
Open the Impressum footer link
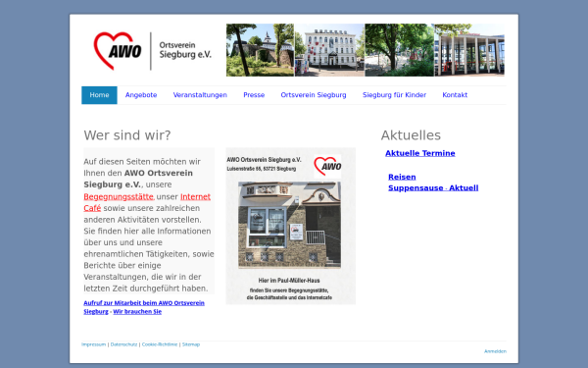click(94, 344)
